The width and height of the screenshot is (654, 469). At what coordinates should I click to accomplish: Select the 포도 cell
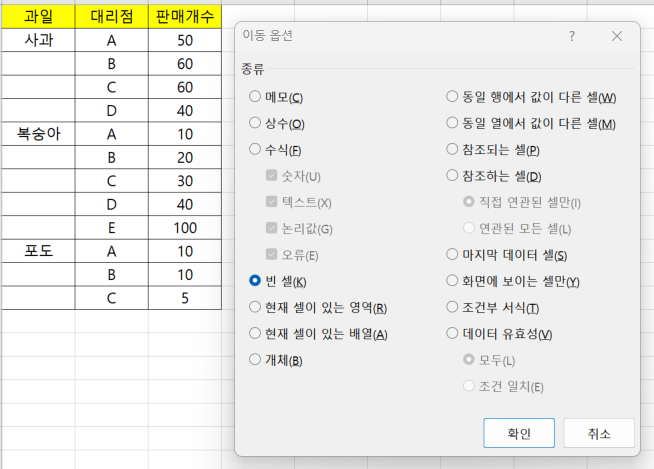38,251
